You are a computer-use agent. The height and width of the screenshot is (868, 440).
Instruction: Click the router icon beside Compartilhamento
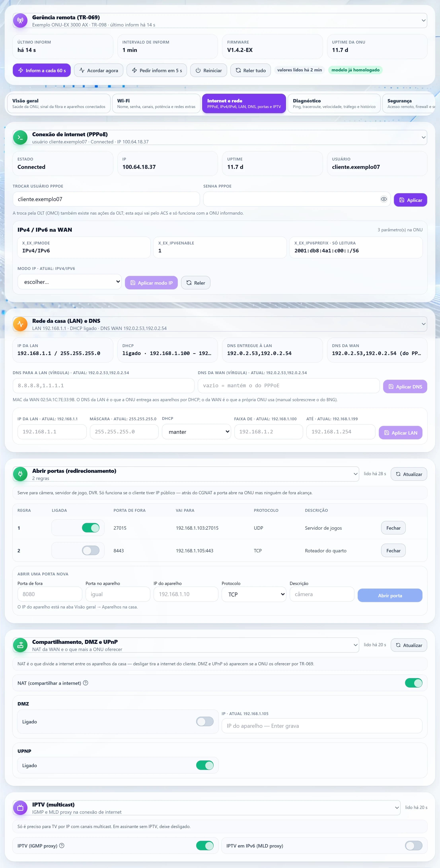pos(20,645)
